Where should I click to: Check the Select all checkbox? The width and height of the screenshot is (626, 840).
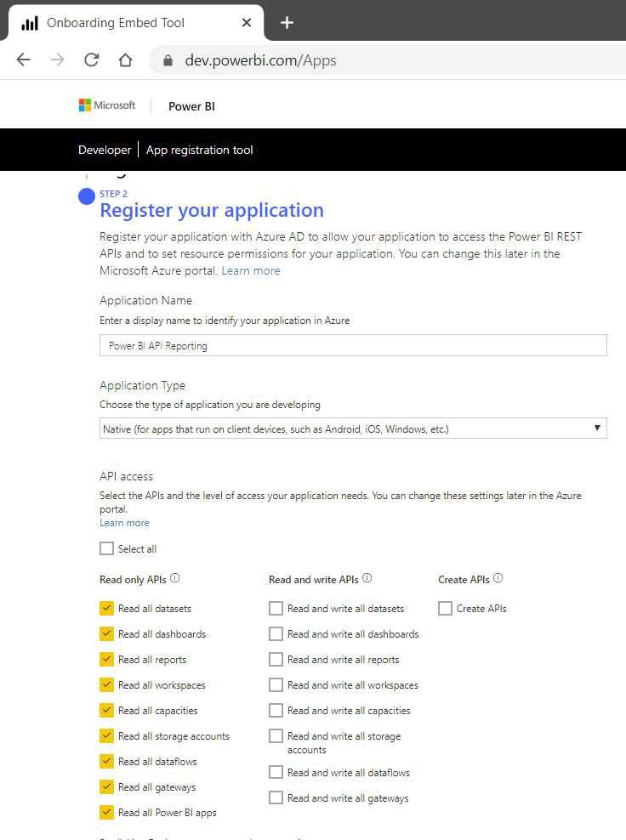point(106,548)
